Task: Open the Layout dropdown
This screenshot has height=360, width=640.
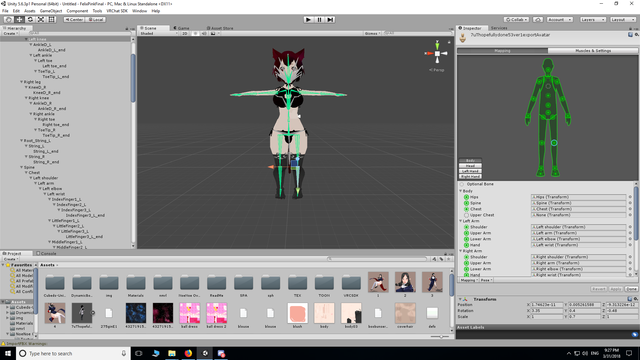Action: (623, 20)
